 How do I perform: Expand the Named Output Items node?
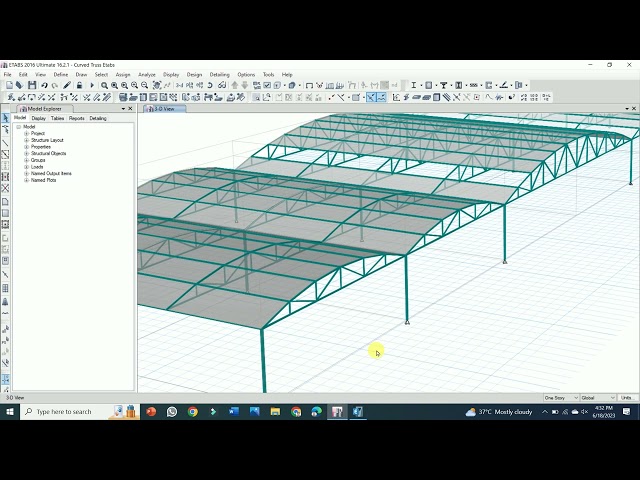pos(27,173)
